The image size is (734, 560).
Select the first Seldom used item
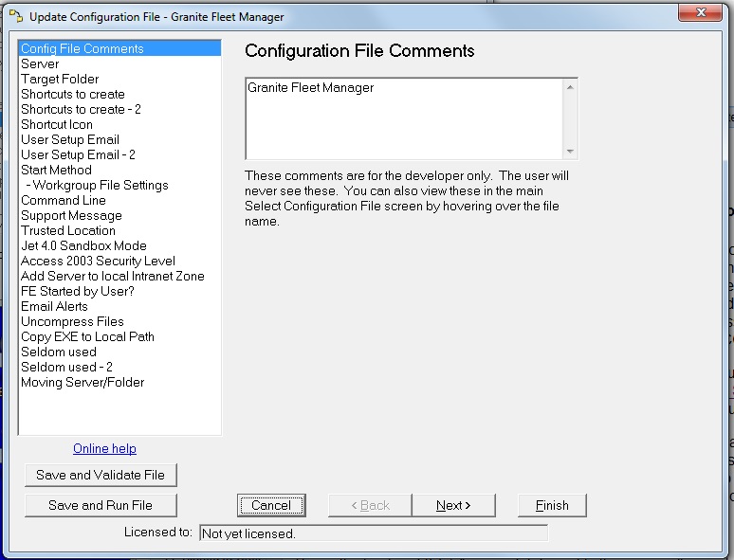click(119, 352)
